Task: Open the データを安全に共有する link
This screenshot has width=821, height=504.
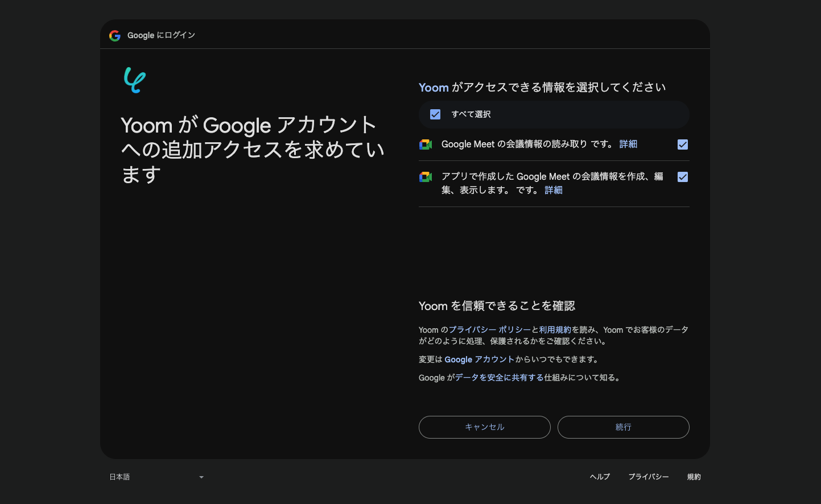Action: [499, 378]
